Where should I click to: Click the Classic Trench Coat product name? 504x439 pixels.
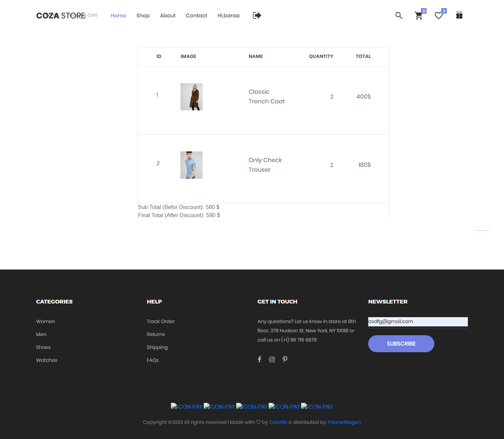point(267,97)
